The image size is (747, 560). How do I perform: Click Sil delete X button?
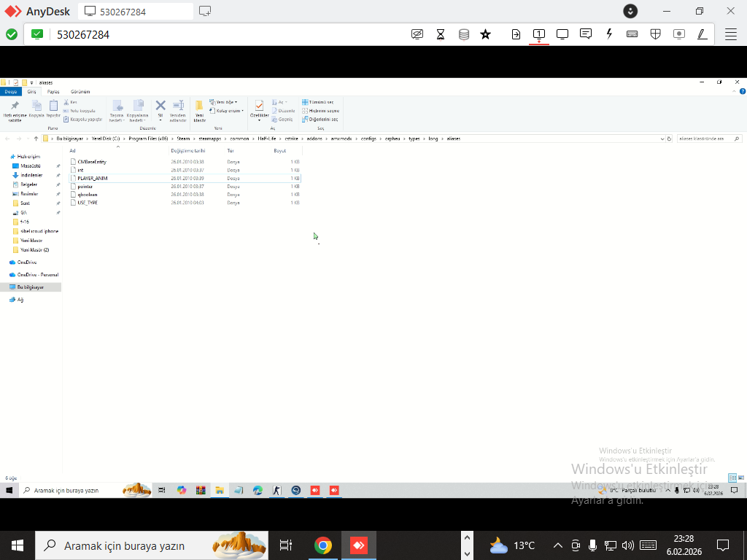160,110
